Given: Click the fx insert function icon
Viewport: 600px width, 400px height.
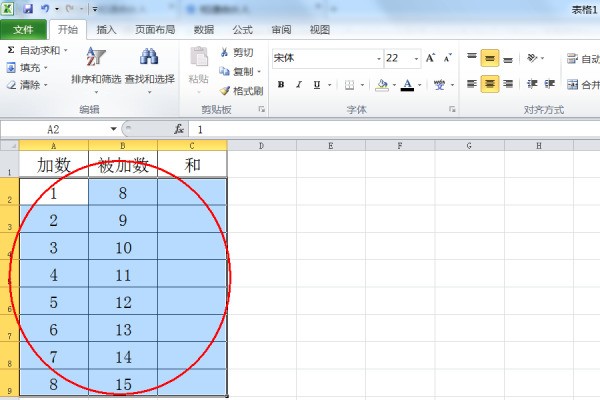Looking at the screenshot, I should pyautogui.click(x=179, y=129).
